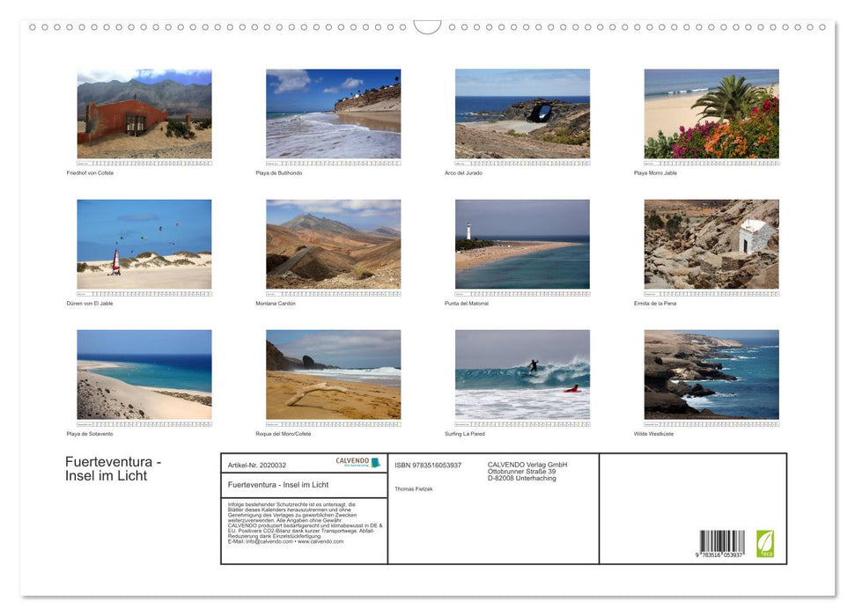
Task: Click the teal square next to CALVENDO logo
Action: click(x=376, y=461)
